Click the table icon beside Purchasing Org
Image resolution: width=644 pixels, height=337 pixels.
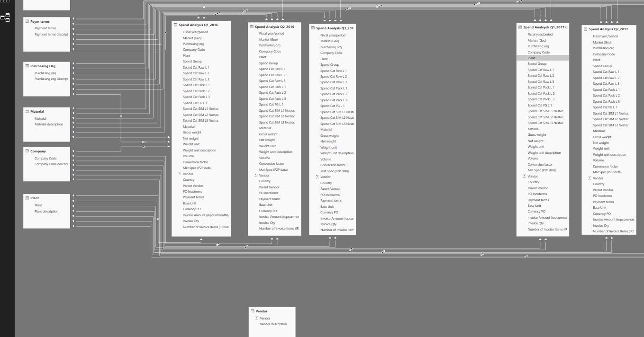click(27, 66)
